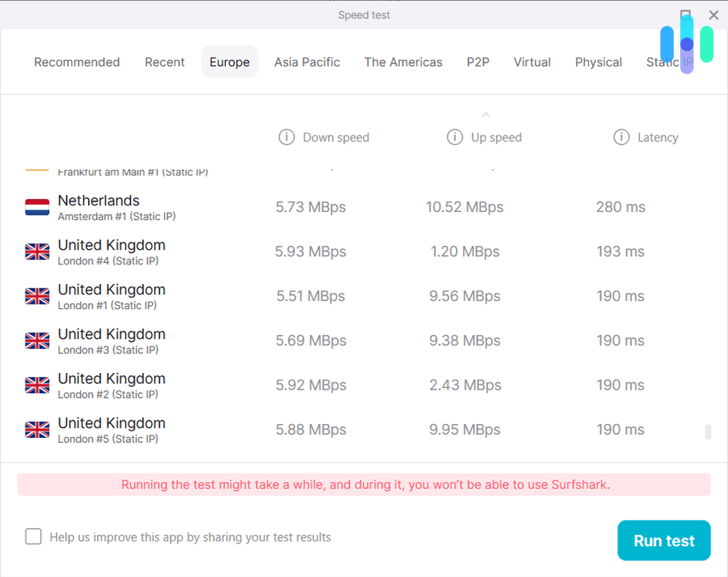Switch to the Recent tab
The width and height of the screenshot is (728, 577).
pyautogui.click(x=165, y=62)
